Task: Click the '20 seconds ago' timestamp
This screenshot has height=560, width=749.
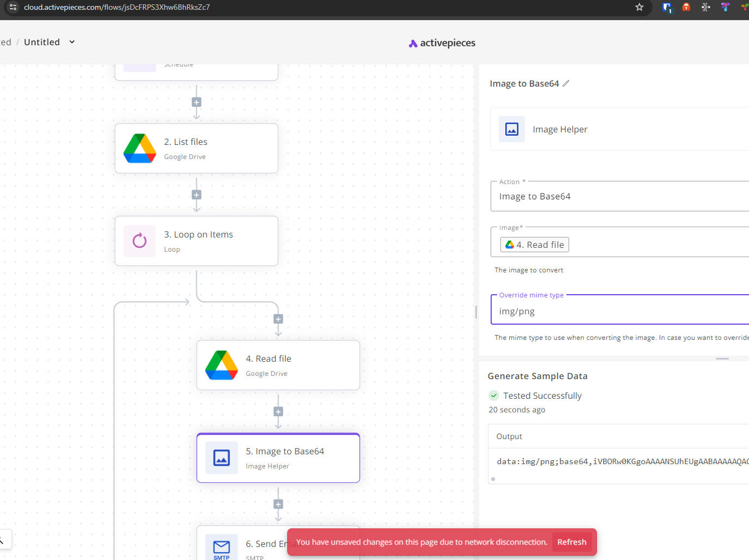Action: pos(517,410)
